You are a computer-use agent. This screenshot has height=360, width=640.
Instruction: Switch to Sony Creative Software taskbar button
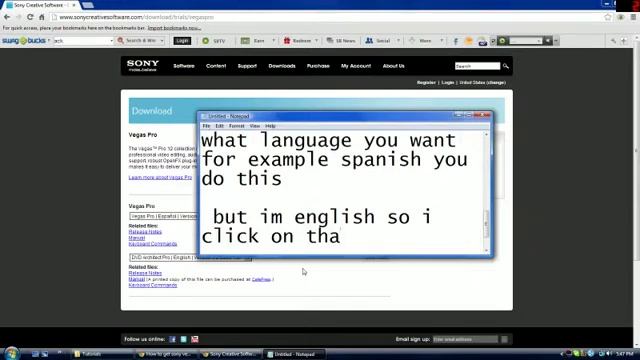tap(230, 354)
